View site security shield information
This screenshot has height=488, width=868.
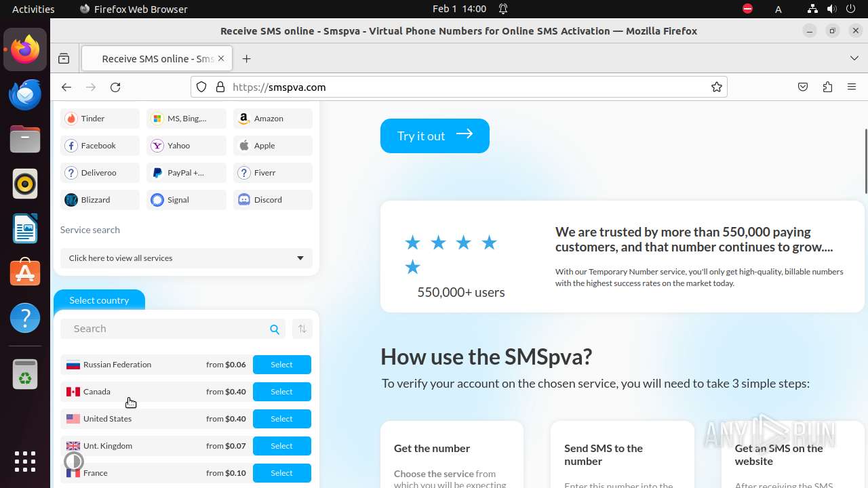[201, 87]
